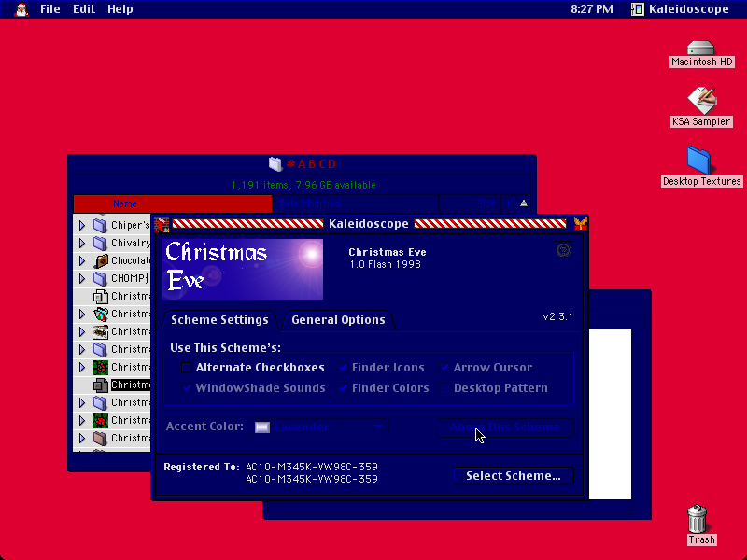Expand the Christmas row with the sleigh picture icon
Viewport: 747px width, 560px height.
(x=82, y=331)
